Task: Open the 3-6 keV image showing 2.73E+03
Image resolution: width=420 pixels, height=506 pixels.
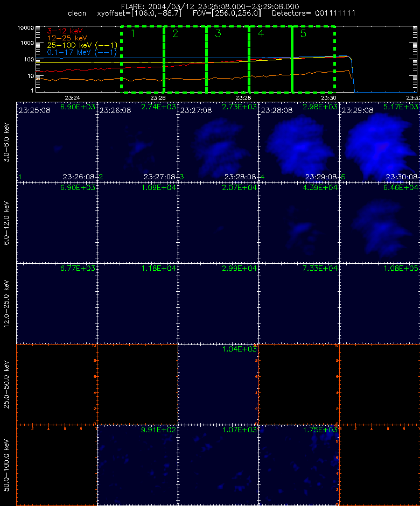Action: [218, 142]
